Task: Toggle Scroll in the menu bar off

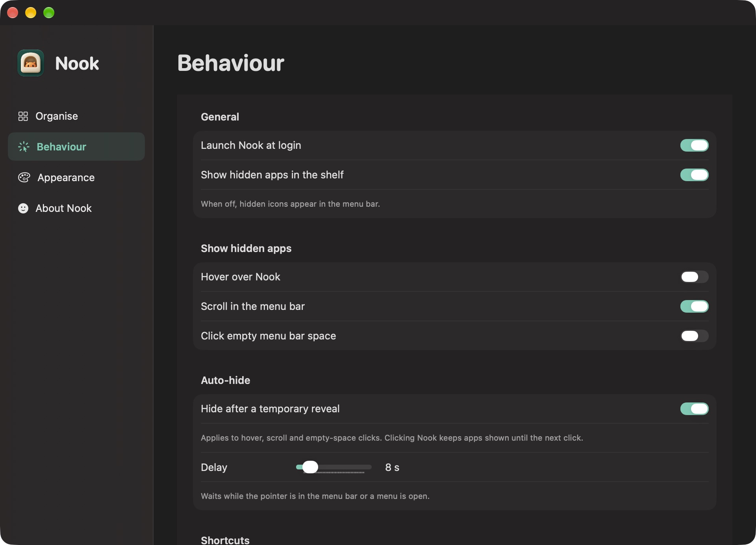Action: click(695, 306)
